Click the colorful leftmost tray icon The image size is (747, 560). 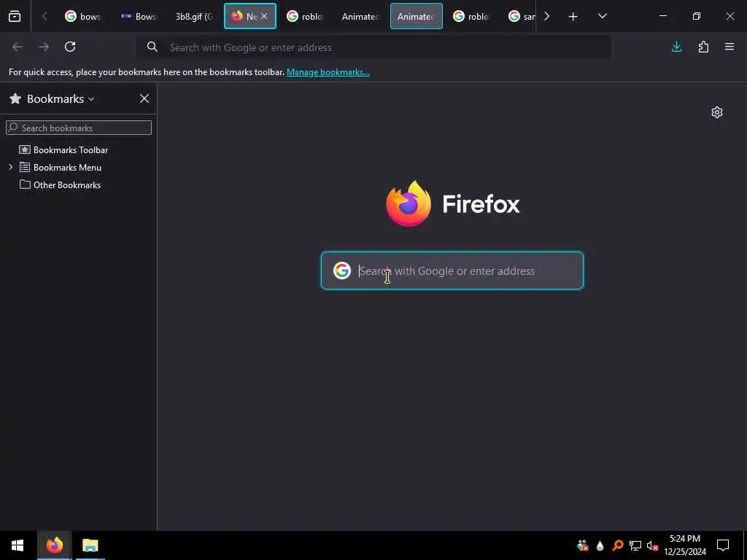[x=582, y=545]
